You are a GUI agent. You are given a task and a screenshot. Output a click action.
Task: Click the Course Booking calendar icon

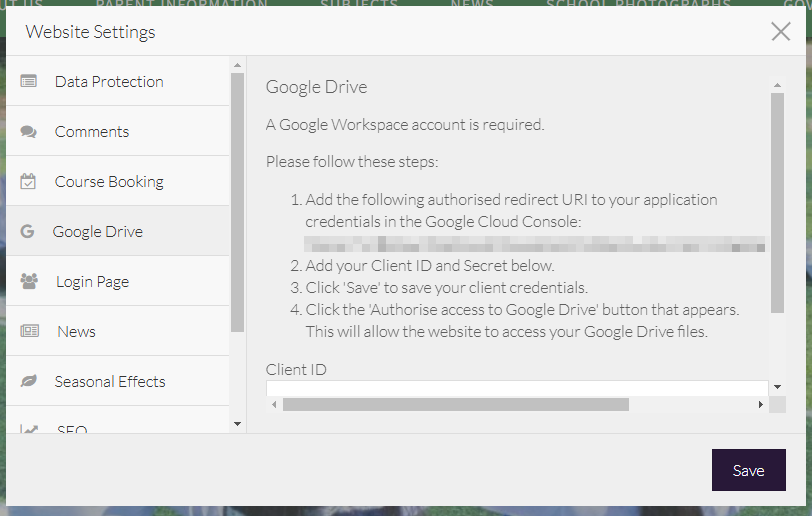tap(29, 181)
